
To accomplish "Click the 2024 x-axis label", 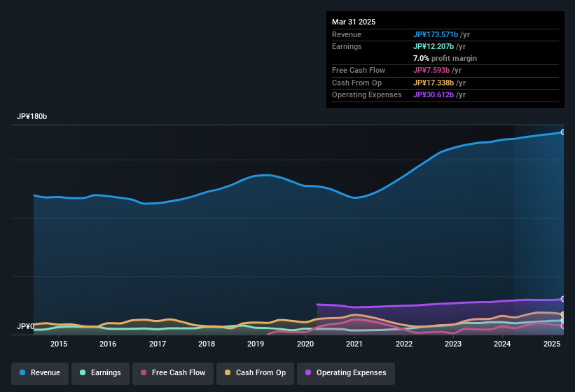I will (502, 344).
